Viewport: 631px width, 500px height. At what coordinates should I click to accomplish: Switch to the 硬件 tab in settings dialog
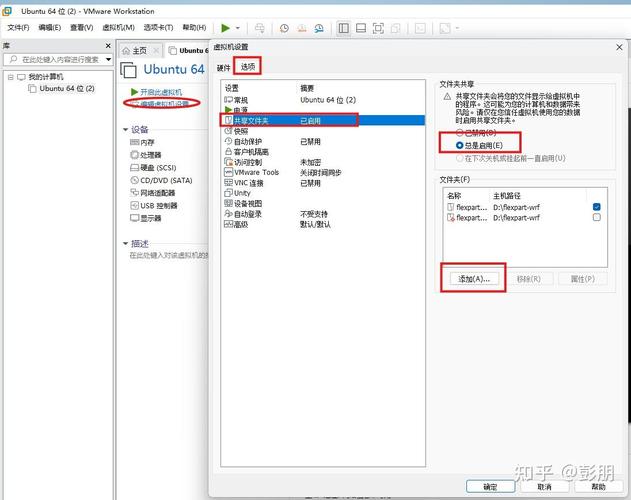tap(224, 68)
